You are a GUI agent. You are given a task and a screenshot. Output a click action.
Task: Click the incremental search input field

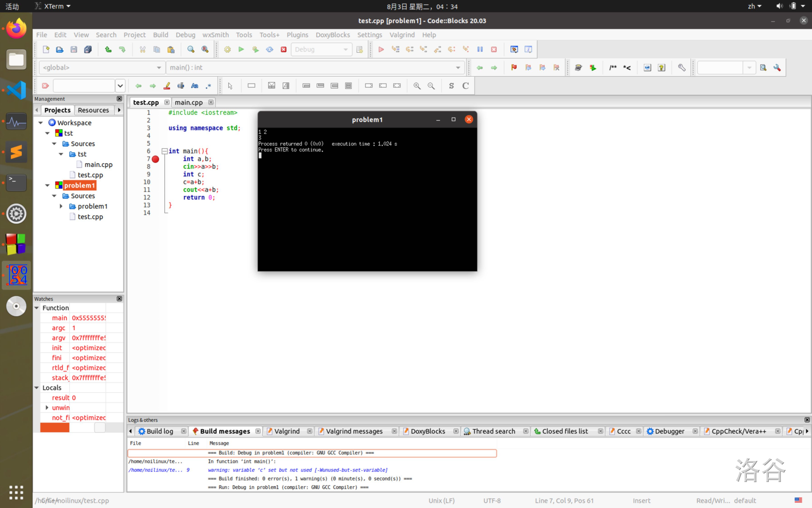(x=84, y=86)
